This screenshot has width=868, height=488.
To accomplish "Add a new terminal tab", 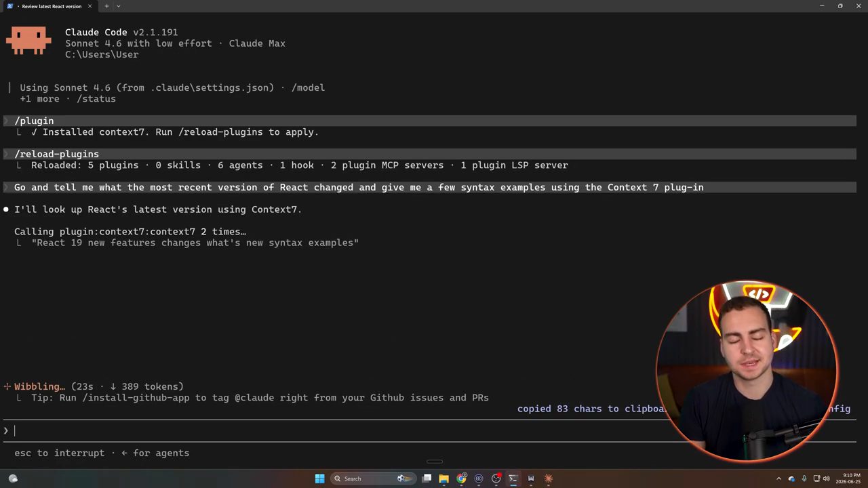I will coord(106,6).
